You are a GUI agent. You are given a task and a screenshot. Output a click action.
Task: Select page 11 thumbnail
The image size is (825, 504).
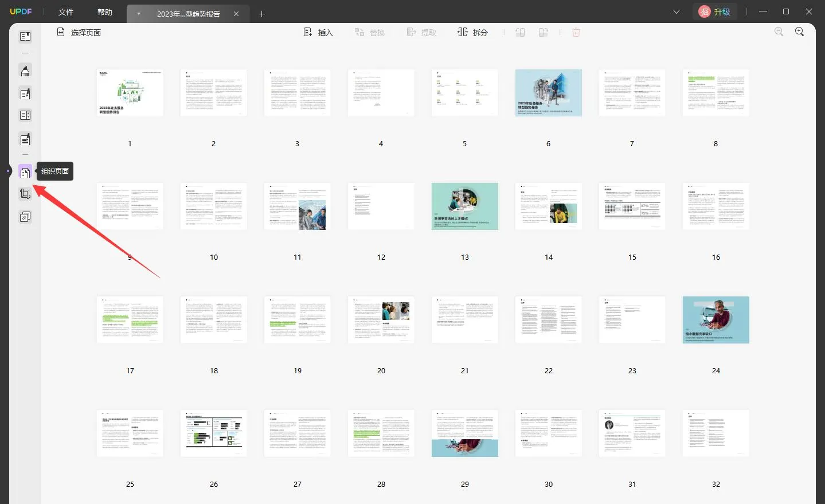click(298, 206)
